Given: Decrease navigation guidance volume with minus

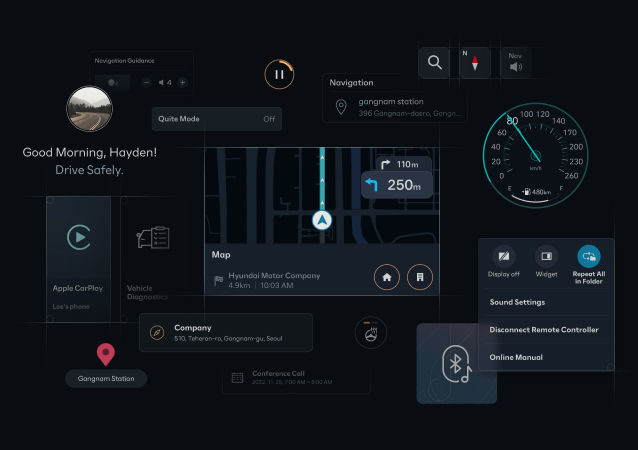Looking at the screenshot, I should pos(146,82).
